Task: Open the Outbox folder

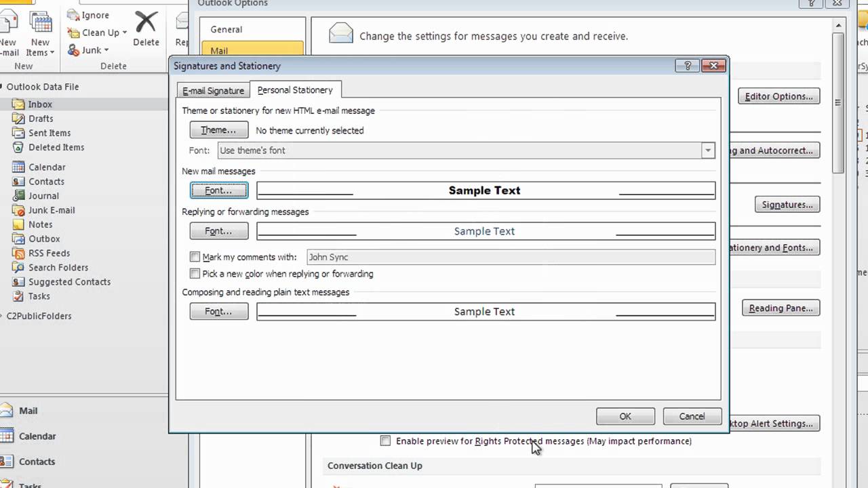Action: point(44,239)
